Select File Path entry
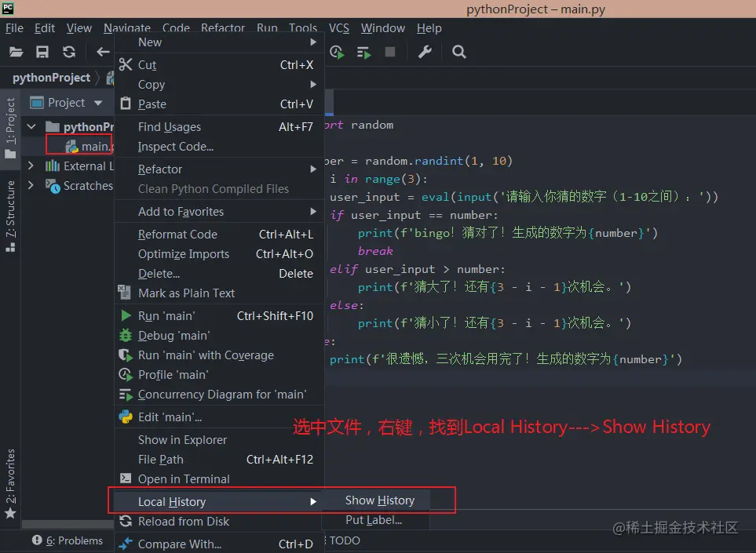The width and height of the screenshot is (756, 553). pyautogui.click(x=219, y=459)
